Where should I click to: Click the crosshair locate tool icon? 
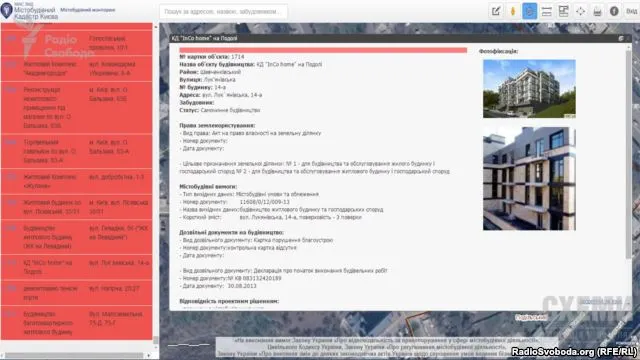coord(580,11)
